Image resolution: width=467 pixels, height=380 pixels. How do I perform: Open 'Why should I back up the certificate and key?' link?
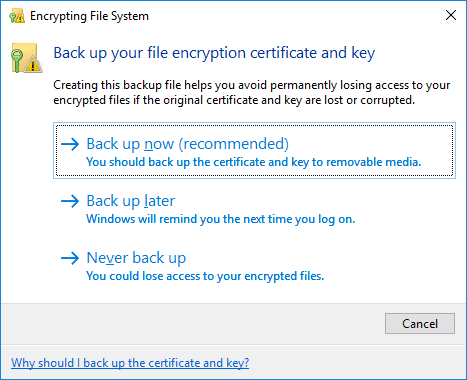[130, 363]
